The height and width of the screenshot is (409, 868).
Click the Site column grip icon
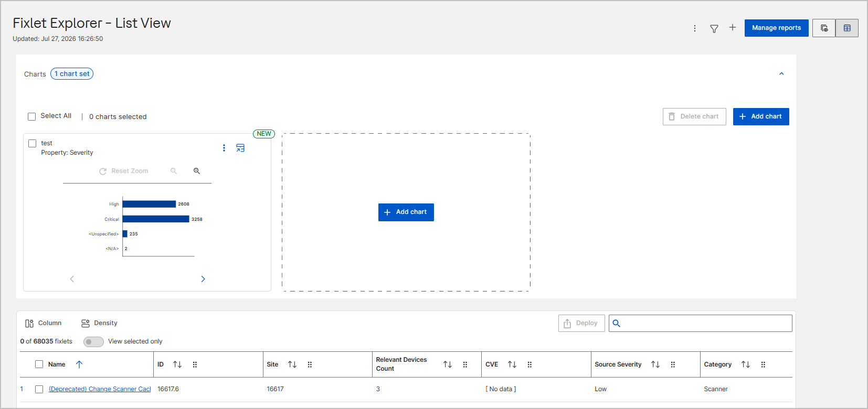[x=310, y=364]
